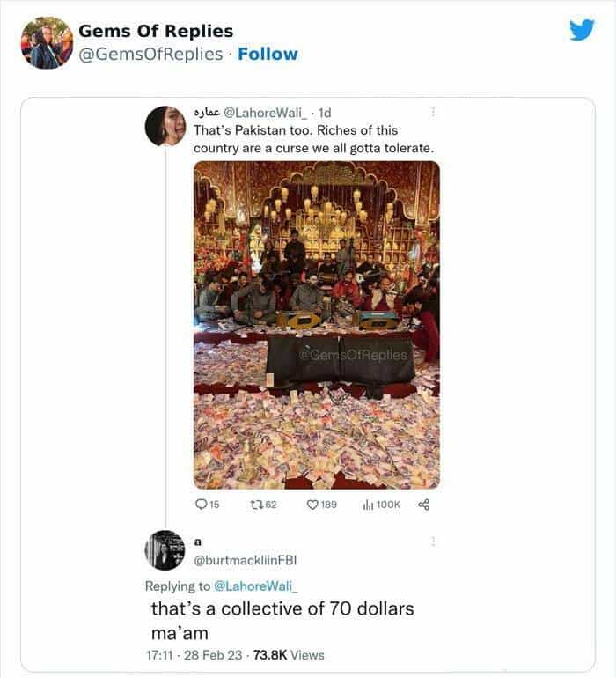616x678 pixels.
Task: Follow the Gems Of Replies account
Action: point(268,54)
